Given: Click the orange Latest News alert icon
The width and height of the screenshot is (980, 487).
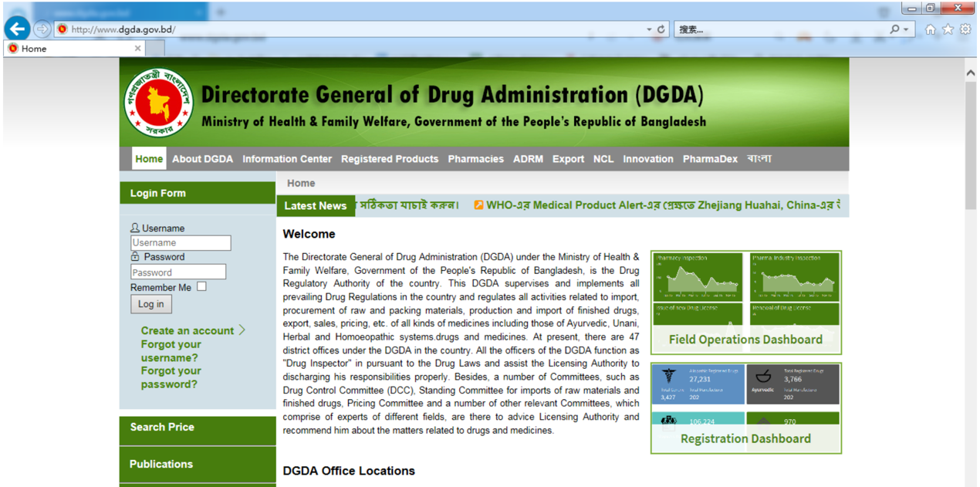Looking at the screenshot, I should [478, 205].
